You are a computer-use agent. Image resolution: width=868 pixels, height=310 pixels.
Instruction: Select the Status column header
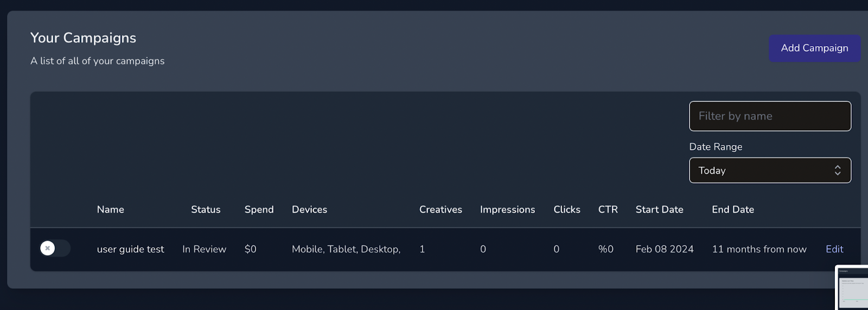206,210
